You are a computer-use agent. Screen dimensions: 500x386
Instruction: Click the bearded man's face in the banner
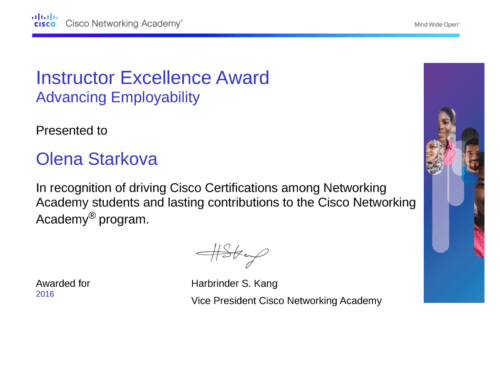click(471, 153)
